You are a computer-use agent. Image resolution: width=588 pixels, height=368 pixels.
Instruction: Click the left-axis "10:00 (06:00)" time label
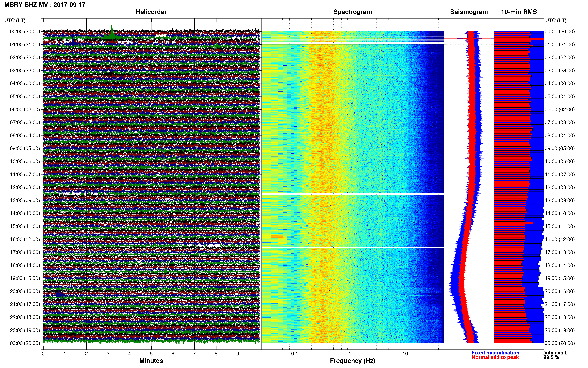point(25,161)
